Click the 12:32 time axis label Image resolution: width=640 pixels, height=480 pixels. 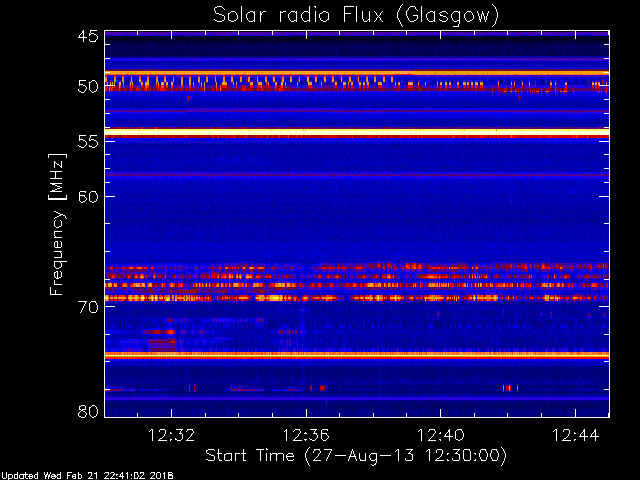tap(171, 435)
